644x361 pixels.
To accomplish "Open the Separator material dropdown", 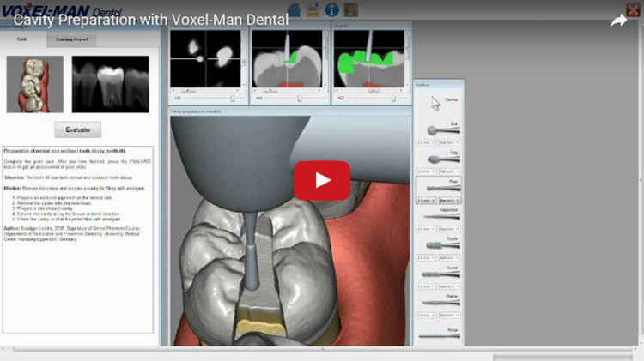I will point(449,229).
